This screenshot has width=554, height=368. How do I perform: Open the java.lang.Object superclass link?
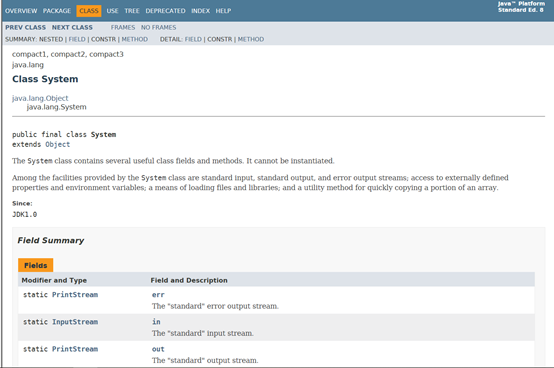[x=40, y=98]
